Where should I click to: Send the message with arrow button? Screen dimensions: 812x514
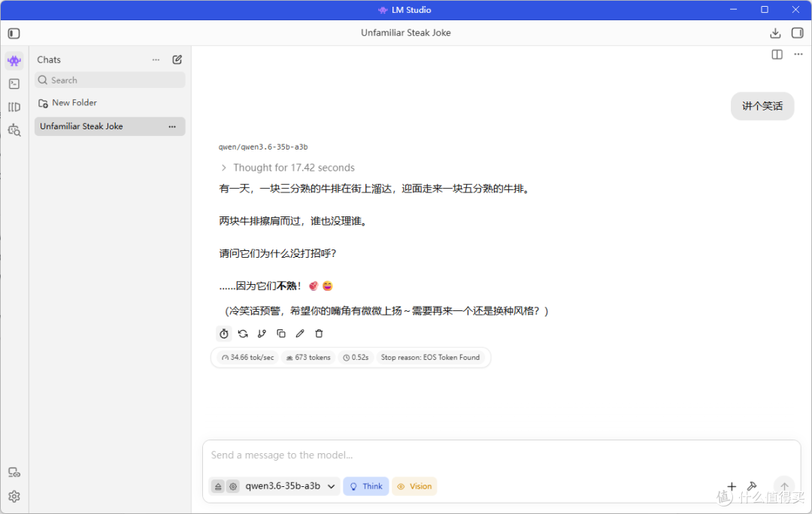(x=784, y=486)
